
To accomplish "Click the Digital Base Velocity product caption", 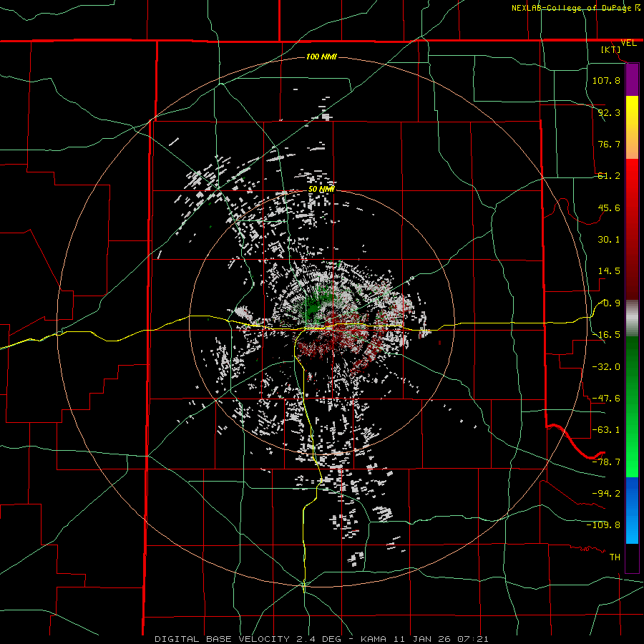I will point(321,639).
